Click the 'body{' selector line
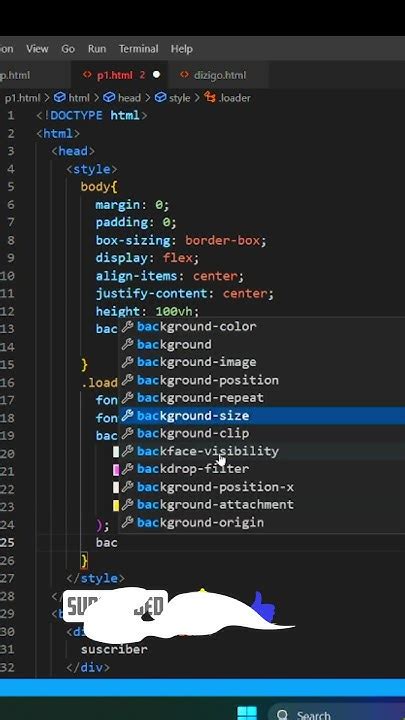405x720 pixels. tap(99, 187)
